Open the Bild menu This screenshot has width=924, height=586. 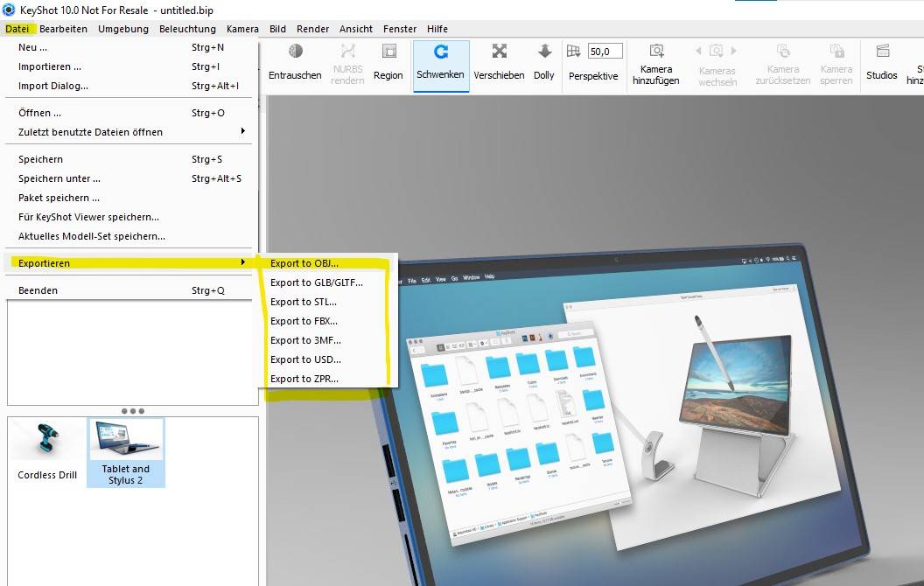coord(277,29)
